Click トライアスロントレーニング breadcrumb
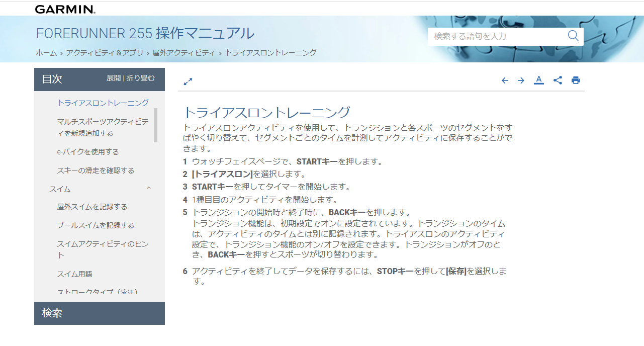The height and width of the screenshot is (346, 644). coord(270,52)
